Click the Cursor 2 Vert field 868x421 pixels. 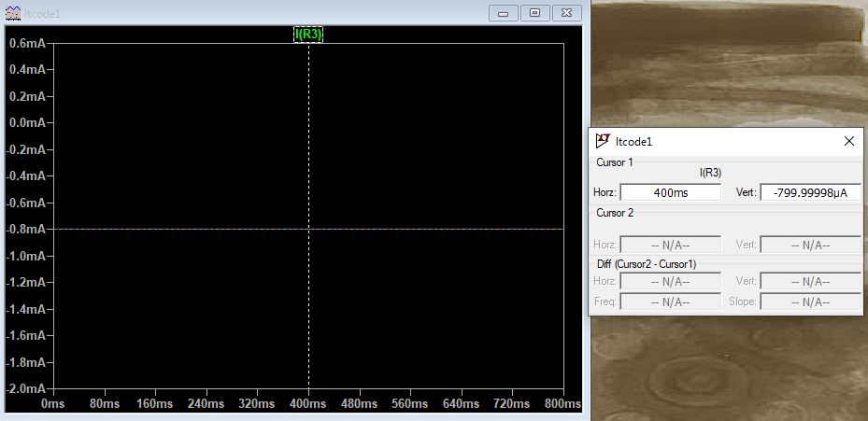(810, 245)
